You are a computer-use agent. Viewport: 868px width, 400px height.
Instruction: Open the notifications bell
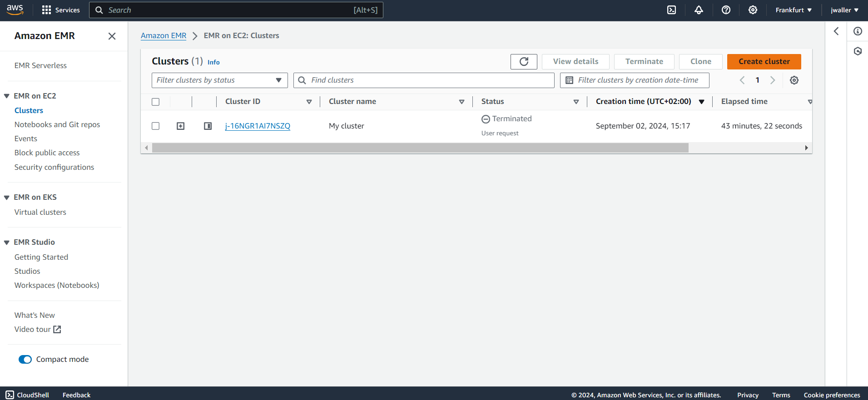[699, 10]
